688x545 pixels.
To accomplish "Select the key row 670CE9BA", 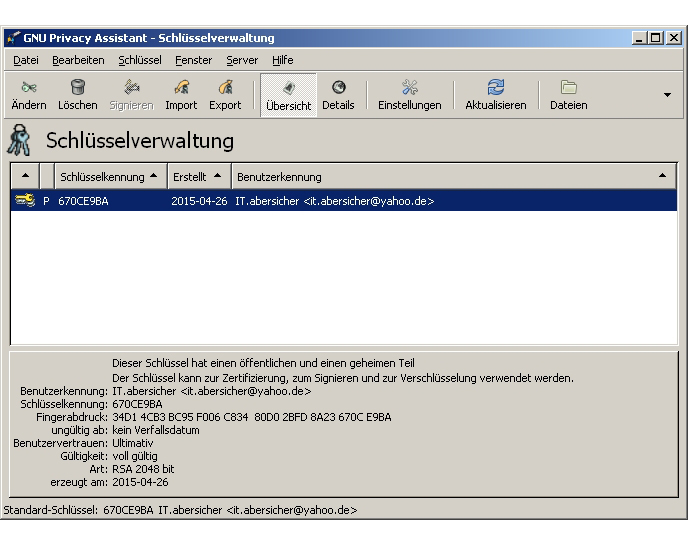I will 300,201.
